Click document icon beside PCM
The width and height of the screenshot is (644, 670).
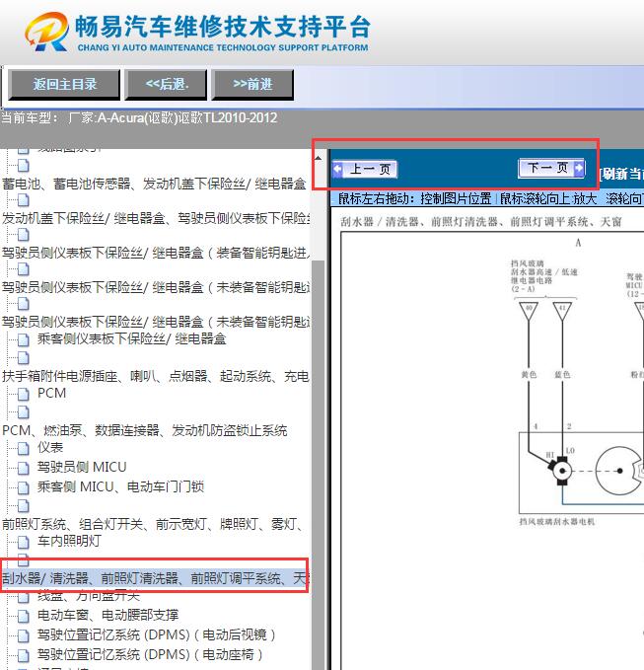click(x=23, y=394)
